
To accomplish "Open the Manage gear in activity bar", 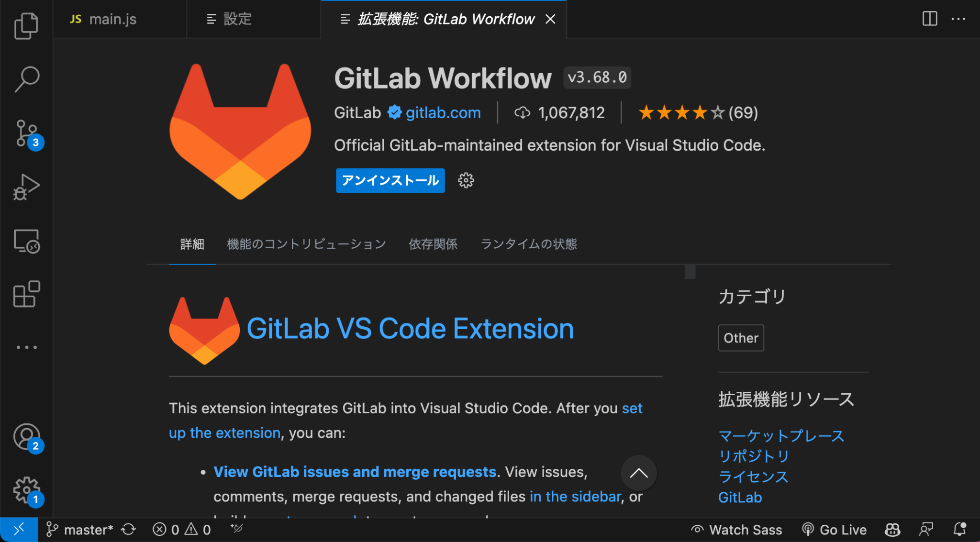I will pos(27,491).
